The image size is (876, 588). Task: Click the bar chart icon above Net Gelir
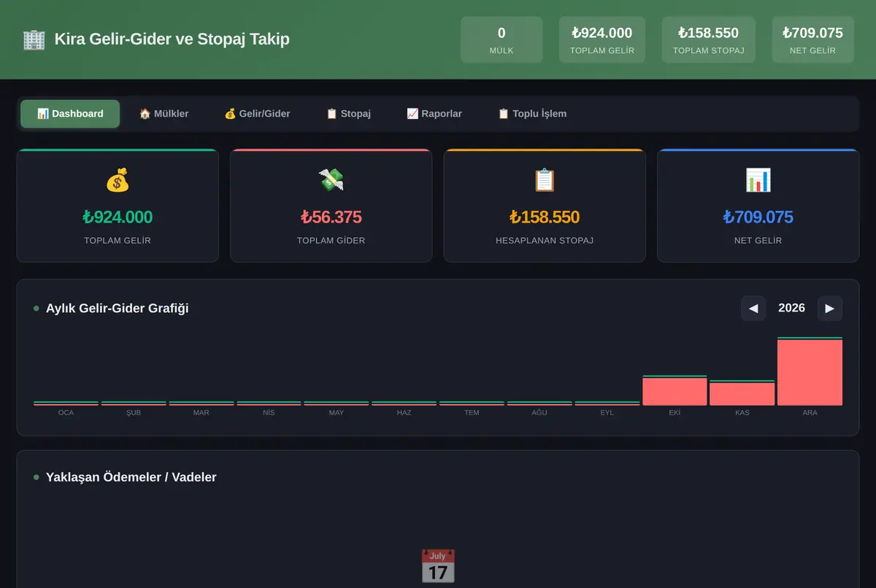[x=758, y=180]
